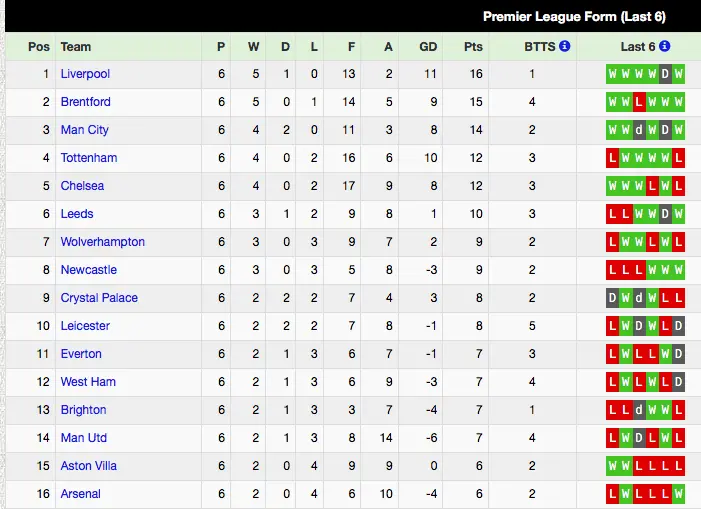Open the Aston Villa team link

(x=88, y=466)
